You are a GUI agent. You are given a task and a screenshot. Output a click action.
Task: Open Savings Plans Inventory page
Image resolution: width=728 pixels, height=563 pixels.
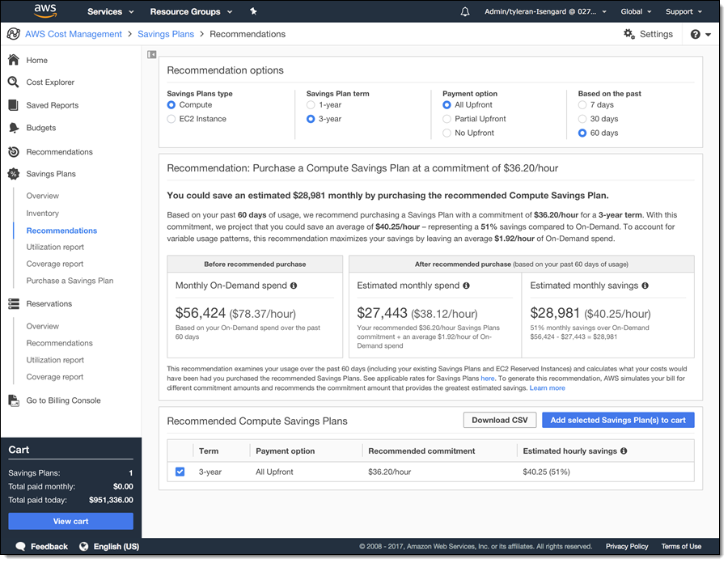(43, 213)
